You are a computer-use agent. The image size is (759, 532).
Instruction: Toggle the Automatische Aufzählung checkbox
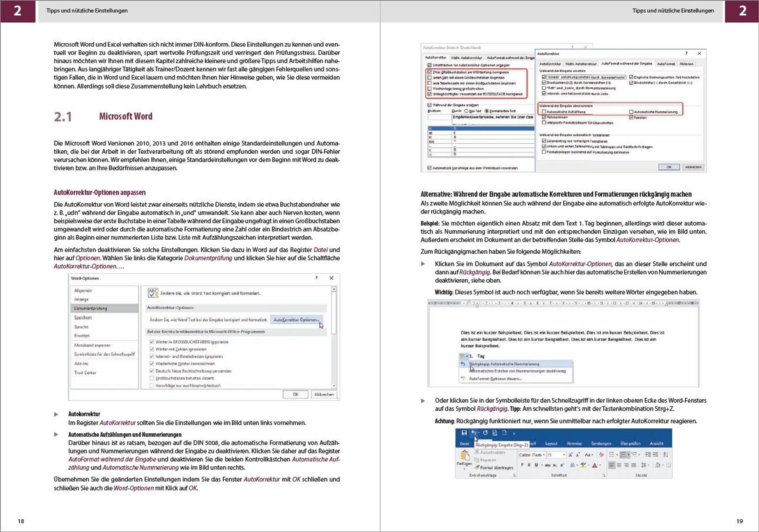[544, 112]
